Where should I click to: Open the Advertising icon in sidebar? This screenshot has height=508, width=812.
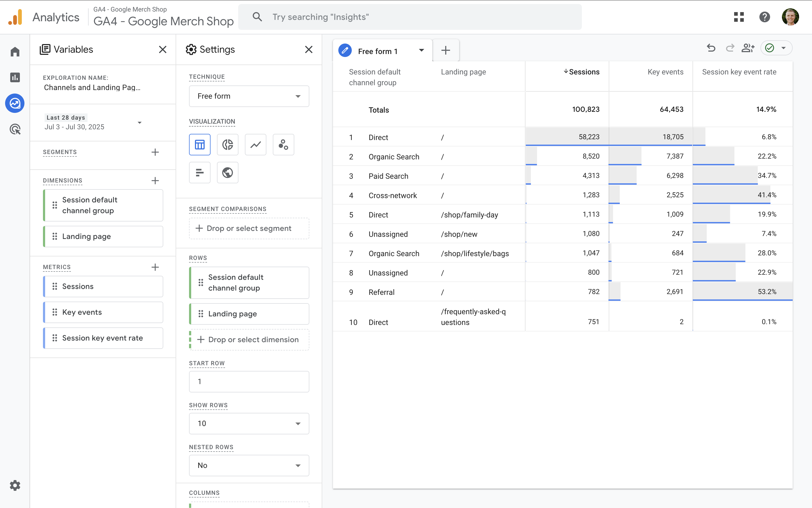(15, 129)
